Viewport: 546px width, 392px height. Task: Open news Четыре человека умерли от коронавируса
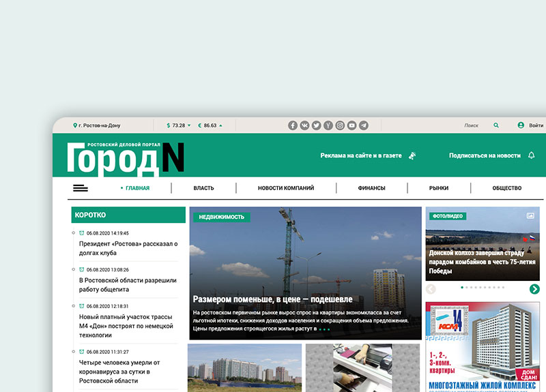[x=119, y=372]
